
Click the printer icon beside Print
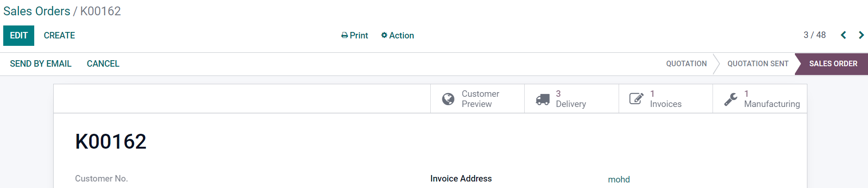pos(344,36)
